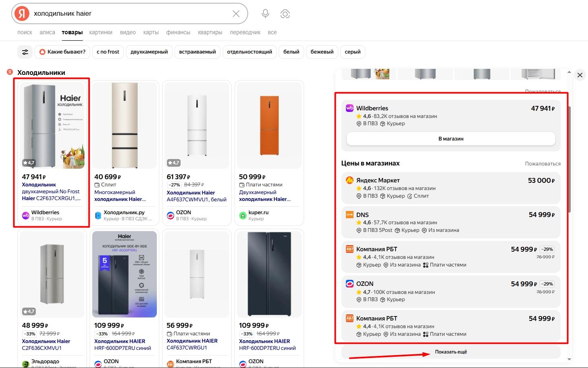
Task: Open image search camera icon
Action: [x=285, y=14]
